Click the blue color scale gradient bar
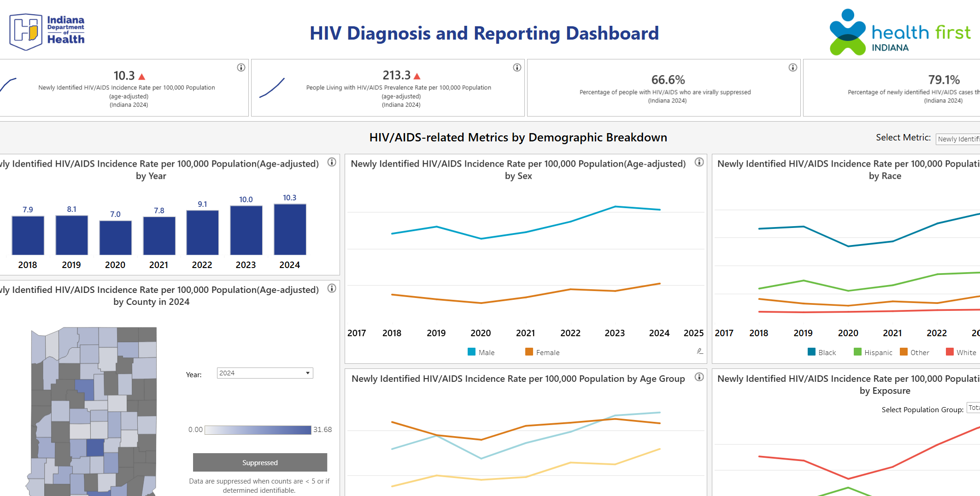 pyautogui.click(x=258, y=430)
